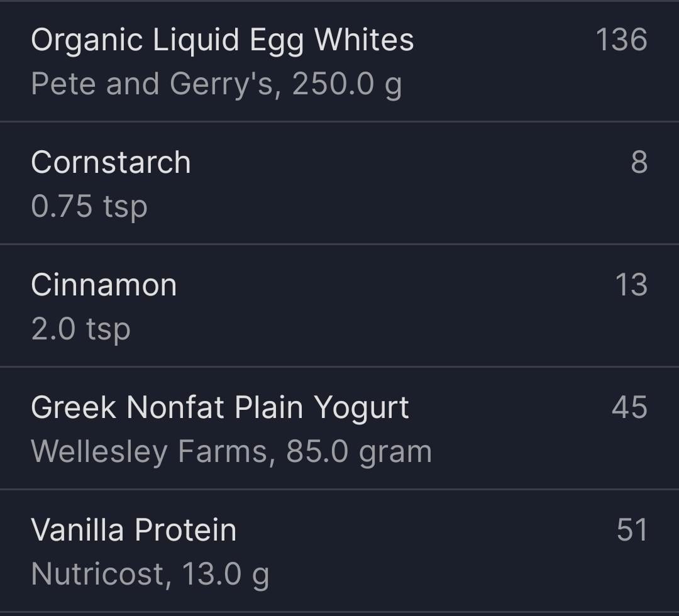The width and height of the screenshot is (679, 616).
Task: Tap the 2.0 tsp Cinnamon serving size
Action: [81, 329]
